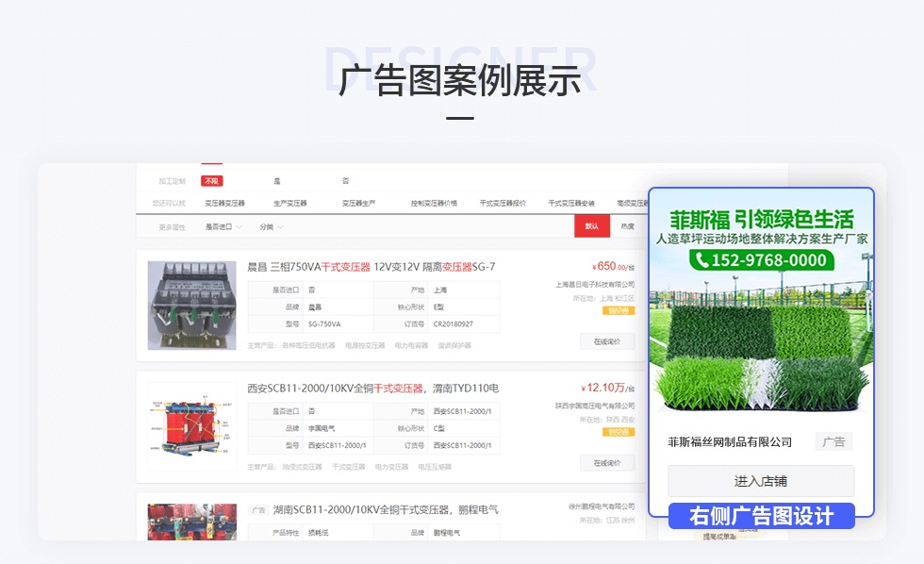Open the 干式变压器 main product link
The width and height of the screenshot is (924, 564).
[348, 467]
